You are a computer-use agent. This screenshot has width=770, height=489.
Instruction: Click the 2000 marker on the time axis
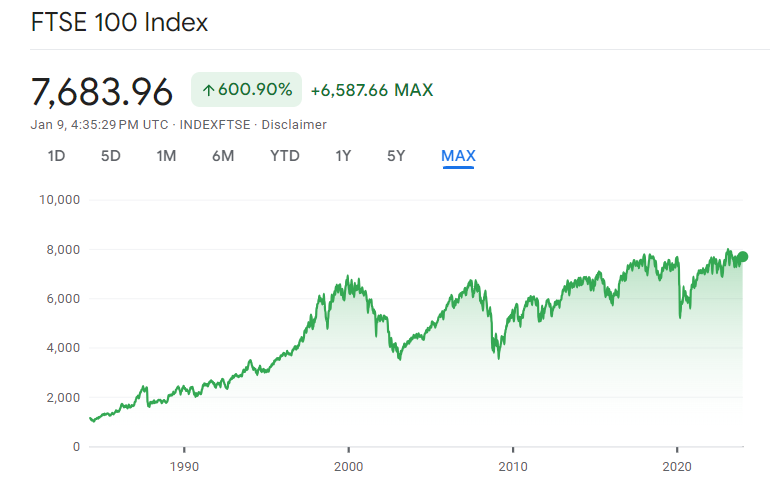349,466
